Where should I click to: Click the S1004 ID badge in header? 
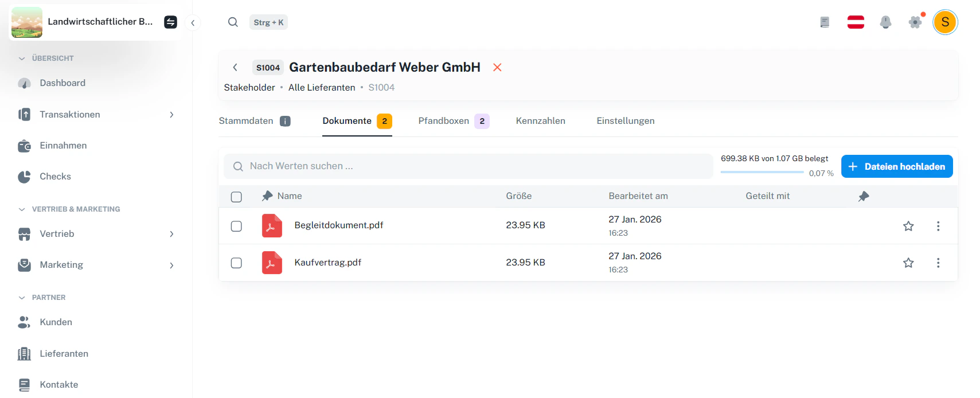[268, 68]
